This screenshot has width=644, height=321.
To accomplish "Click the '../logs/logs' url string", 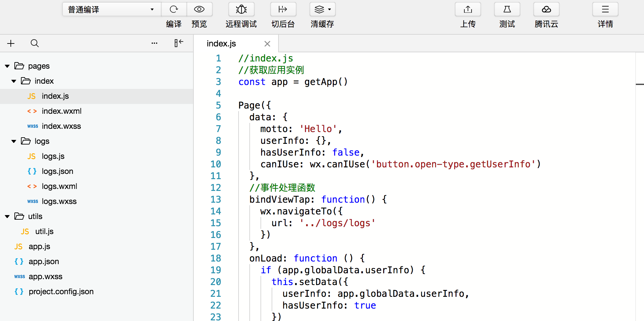I will [x=337, y=223].
